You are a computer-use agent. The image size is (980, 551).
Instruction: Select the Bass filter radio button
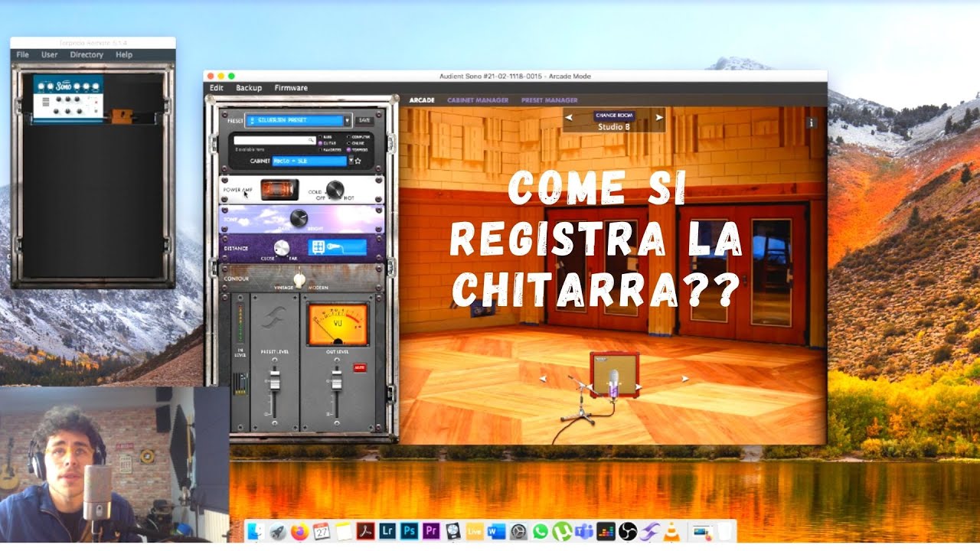click(320, 137)
